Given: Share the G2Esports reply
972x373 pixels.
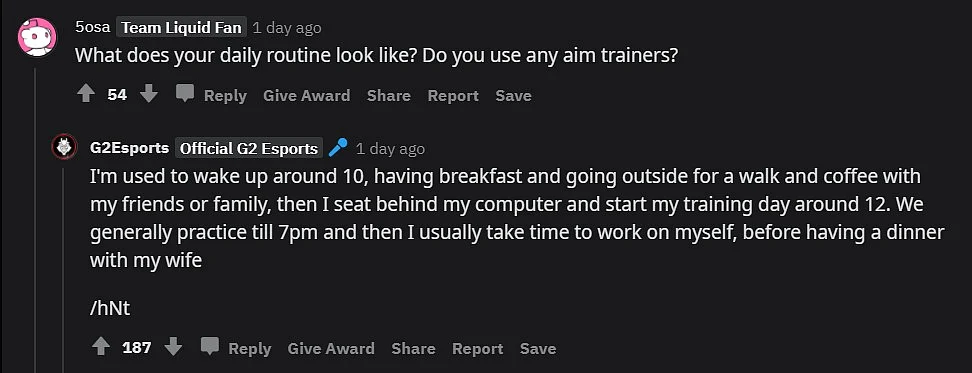Looking at the screenshot, I should [x=413, y=348].
